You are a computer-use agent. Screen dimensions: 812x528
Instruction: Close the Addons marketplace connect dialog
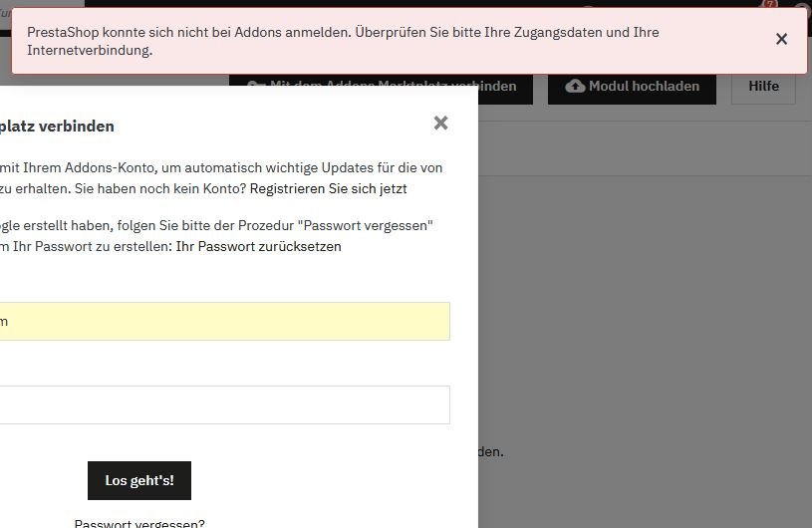440,124
